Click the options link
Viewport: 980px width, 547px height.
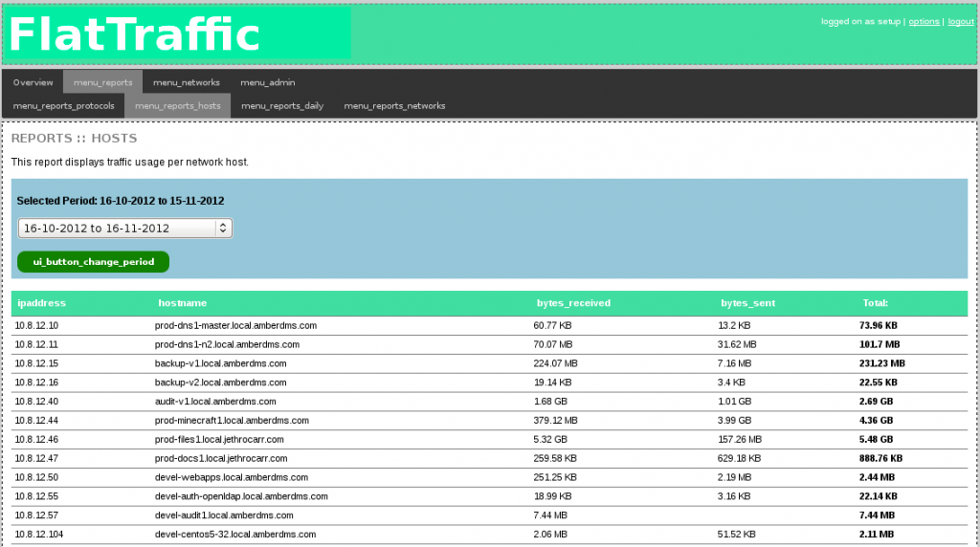point(924,21)
